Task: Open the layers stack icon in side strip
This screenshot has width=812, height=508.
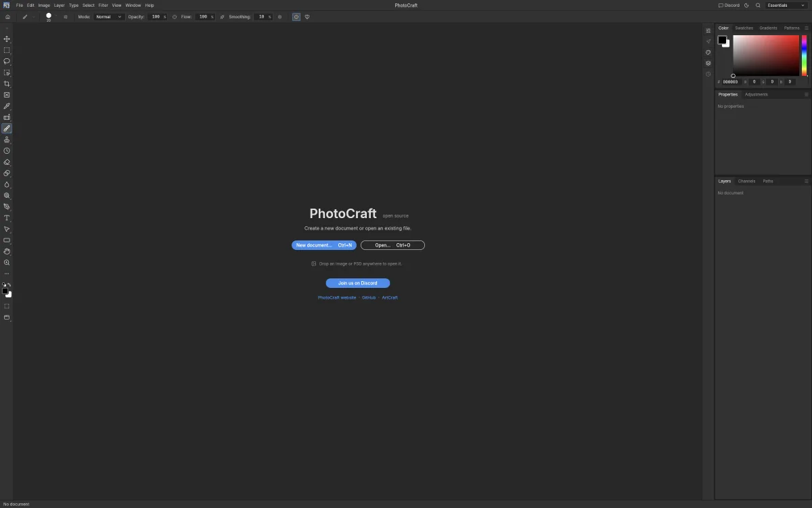Action: pyautogui.click(x=708, y=63)
